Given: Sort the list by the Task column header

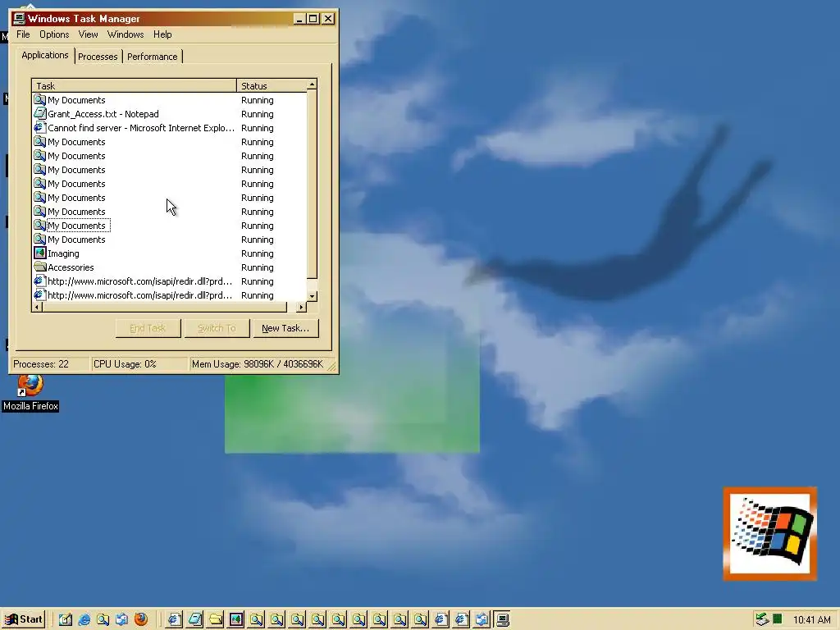Looking at the screenshot, I should pyautogui.click(x=134, y=85).
